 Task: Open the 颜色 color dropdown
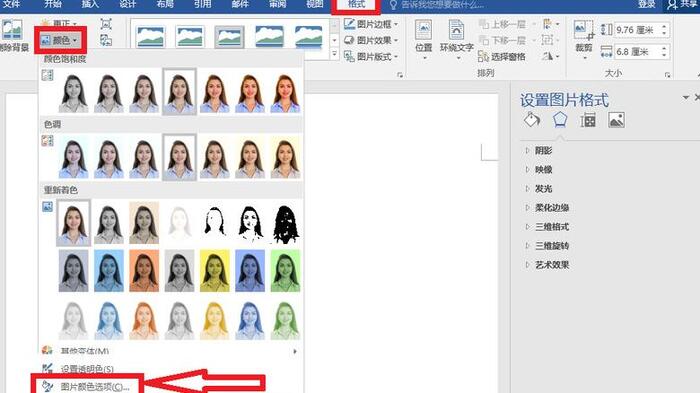pyautogui.click(x=60, y=40)
